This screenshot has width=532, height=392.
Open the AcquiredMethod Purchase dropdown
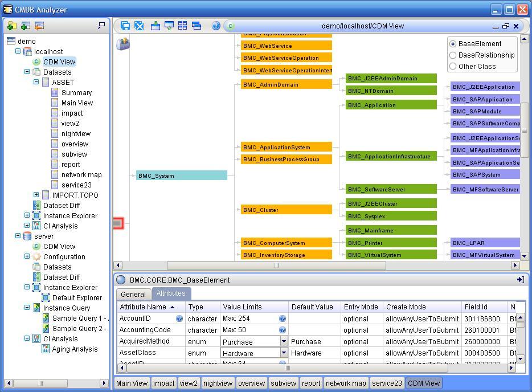point(284,341)
